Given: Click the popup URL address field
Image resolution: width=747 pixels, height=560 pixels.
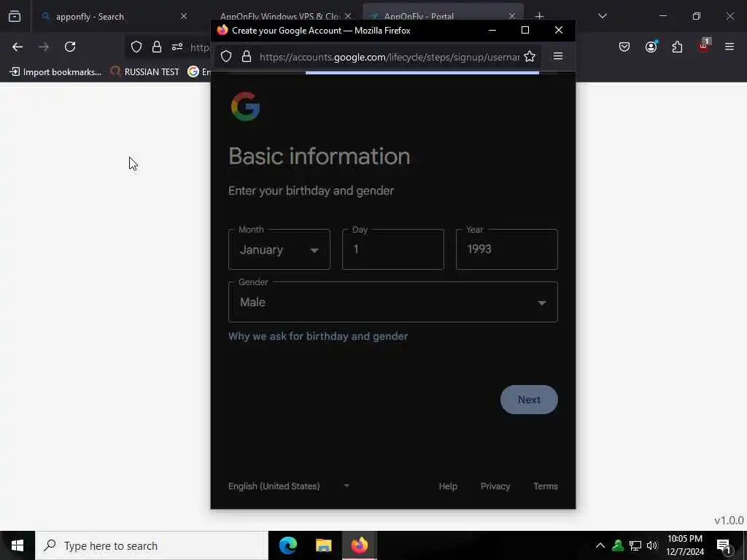Looking at the screenshot, I should (390, 57).
